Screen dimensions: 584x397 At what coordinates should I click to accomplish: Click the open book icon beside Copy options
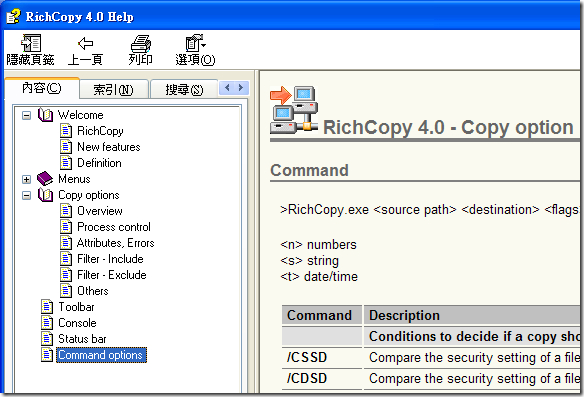coord(45,195)
